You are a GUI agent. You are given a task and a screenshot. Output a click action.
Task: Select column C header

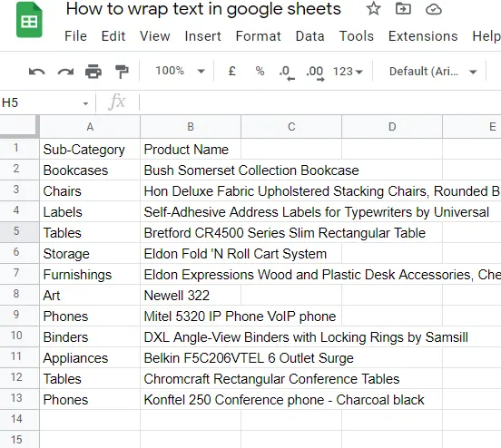tap(291, 127)
